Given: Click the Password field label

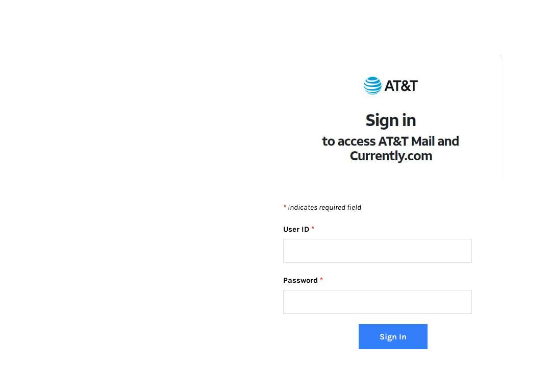Looking at the screenshot, I should (x=300, y=281).
